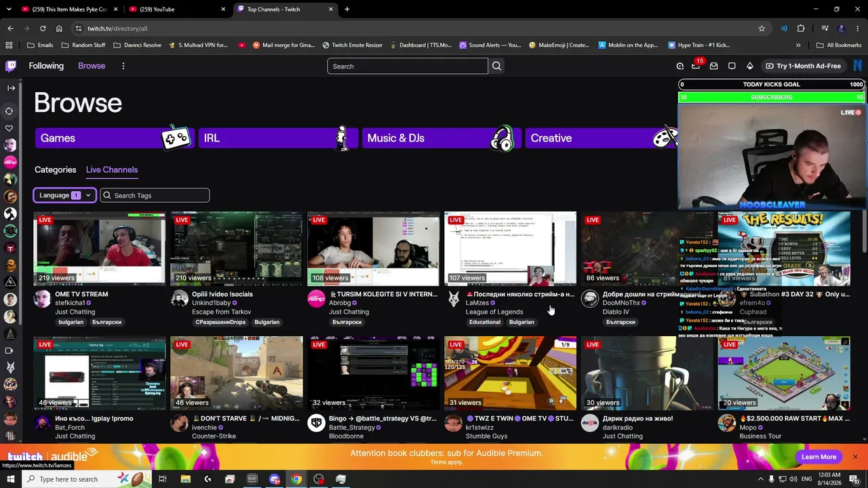Viewport: 868px width, 488px height.
Task: Click the search magnifier button
Action: click(x=496, y=66)
